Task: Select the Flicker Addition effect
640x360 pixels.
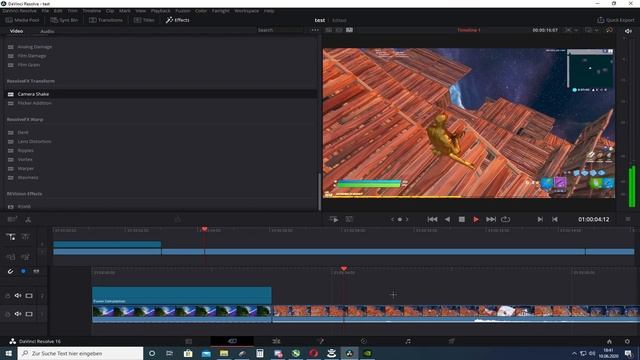Action: point(34,103)
